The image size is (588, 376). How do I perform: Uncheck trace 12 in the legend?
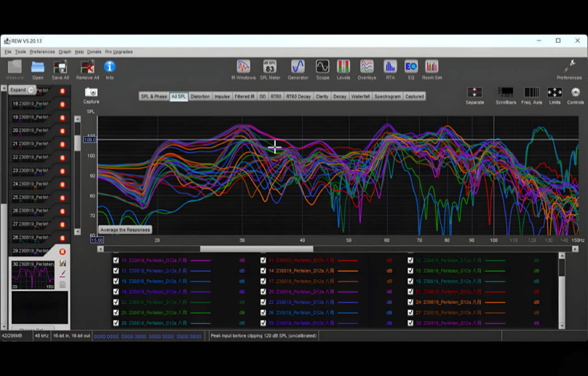pyautogui.click(x=410, y=260)
